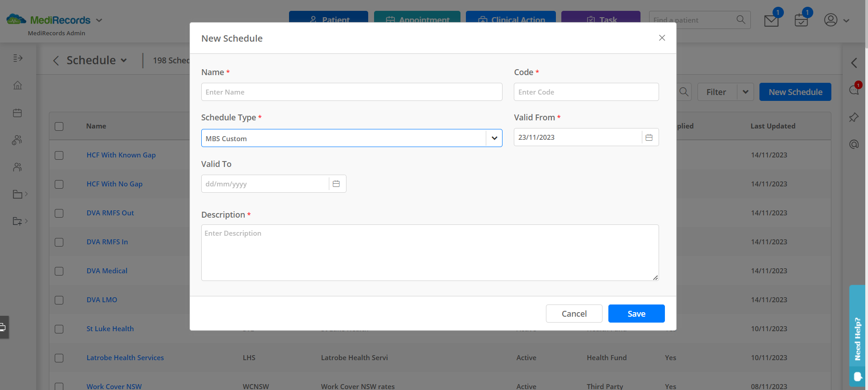
Task: Open the Schedule heading dropdown
Action: pos(123,61)
